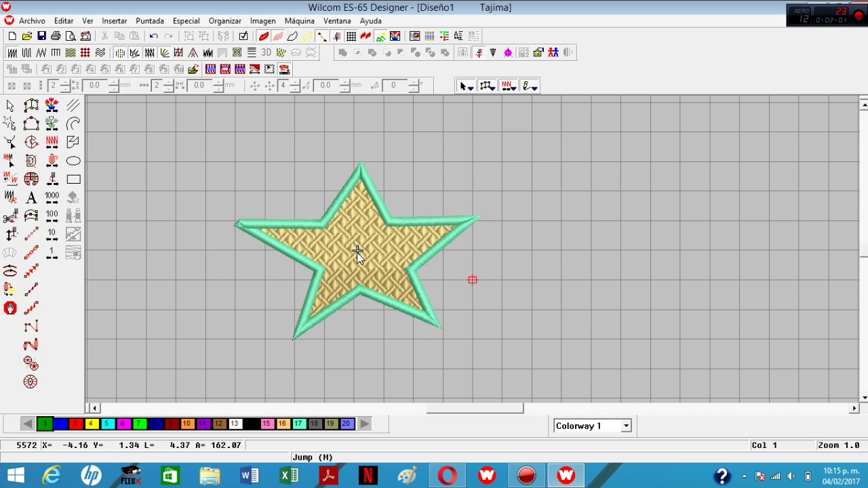Screen dimensions: 868x488
Task: Open Microsoft Word from the taskbar
Action: tap(250, 476)
